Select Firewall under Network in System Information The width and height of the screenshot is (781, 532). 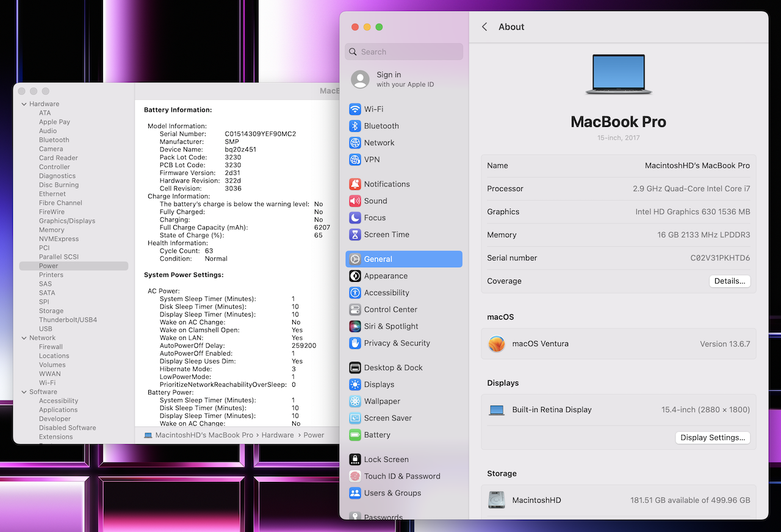51,347
